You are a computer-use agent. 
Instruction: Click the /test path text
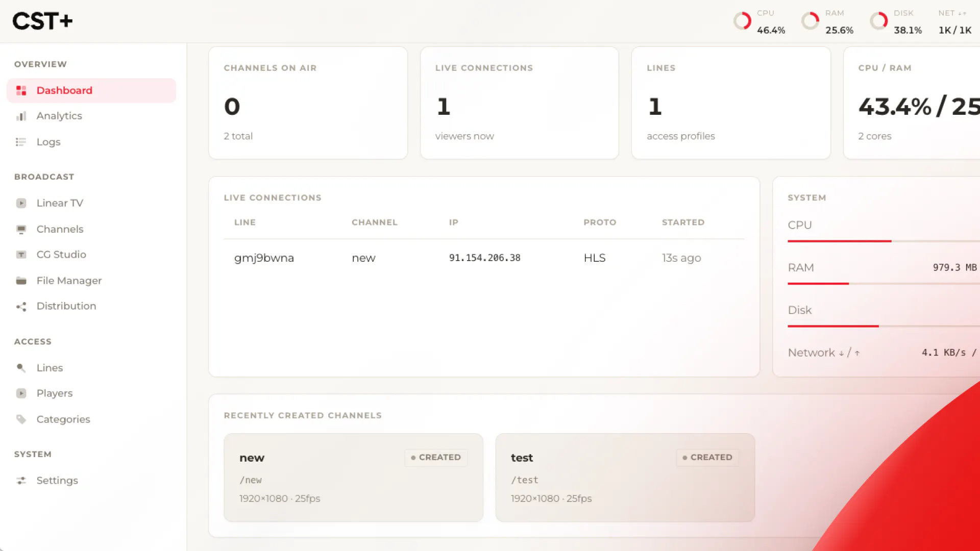coord(525,480)
